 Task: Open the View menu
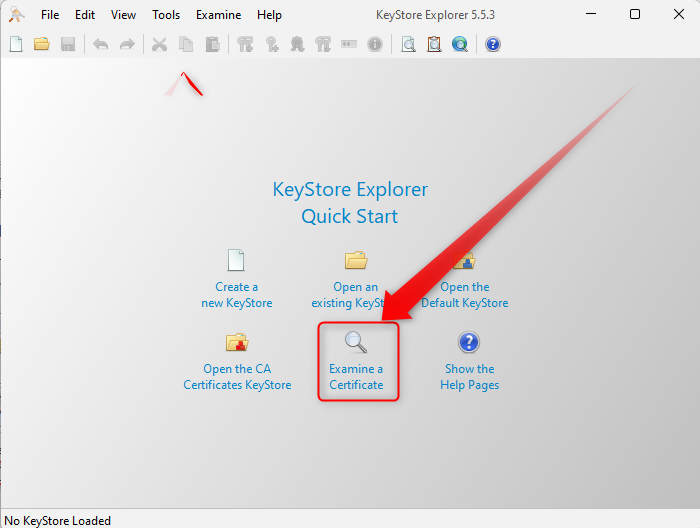[123, 15]
